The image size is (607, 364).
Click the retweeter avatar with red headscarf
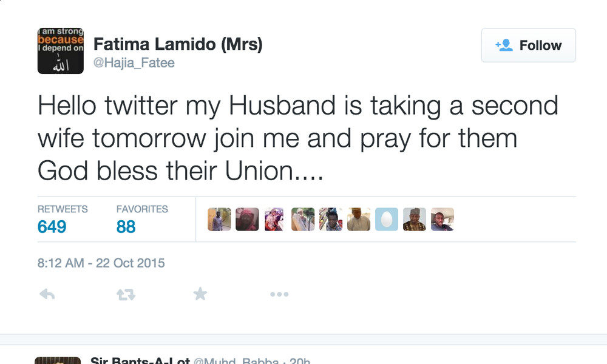point(247,220)
